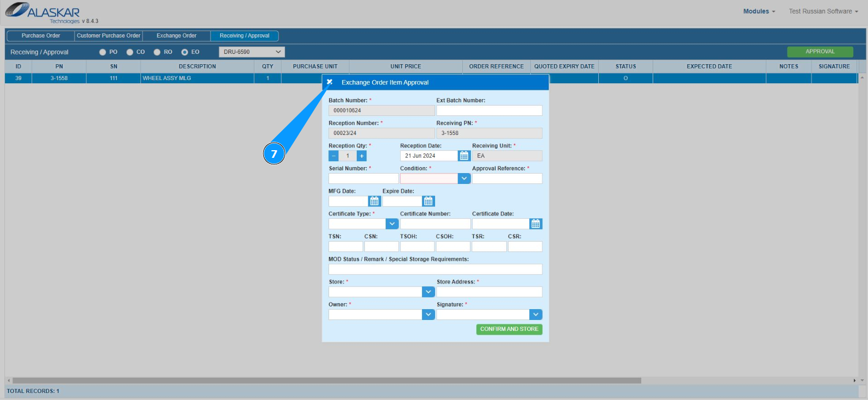The height and width of the screenshot is (400, 868).
Task: Click the green APPROVAL button
Action: (820, 52)
